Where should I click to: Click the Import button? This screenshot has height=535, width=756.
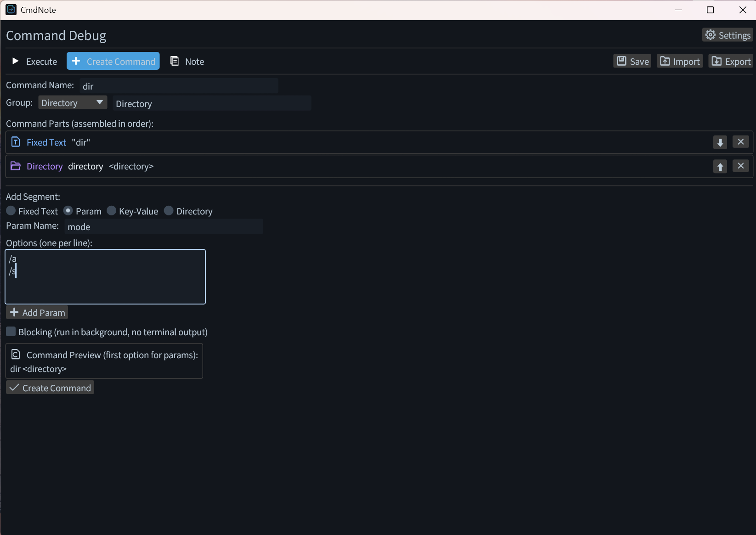[680, 62]
